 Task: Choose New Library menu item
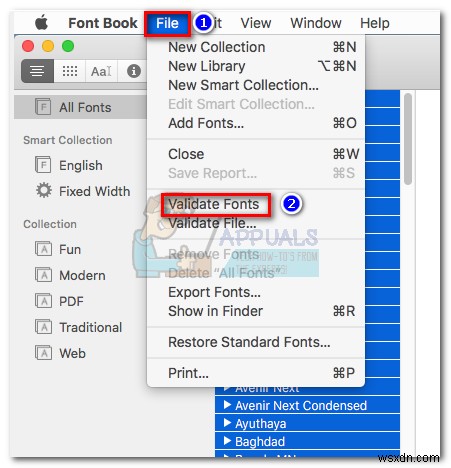pos(256,66)
